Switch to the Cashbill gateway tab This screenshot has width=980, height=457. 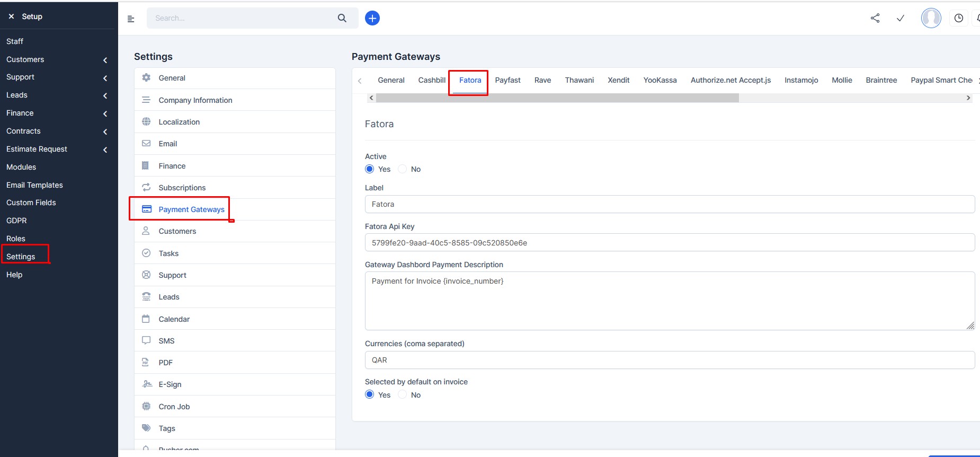click(x=432, y=80)
